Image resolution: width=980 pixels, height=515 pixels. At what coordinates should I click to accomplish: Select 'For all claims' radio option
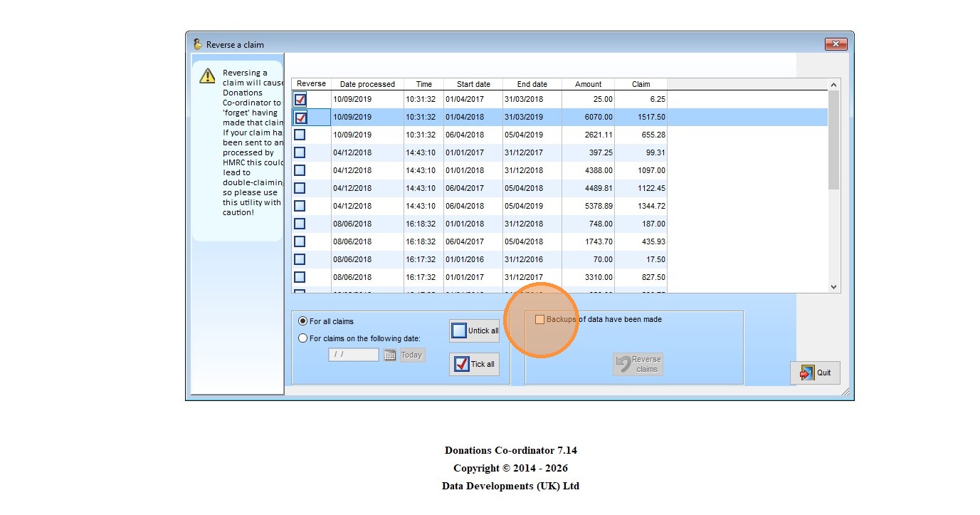point(303,321)
